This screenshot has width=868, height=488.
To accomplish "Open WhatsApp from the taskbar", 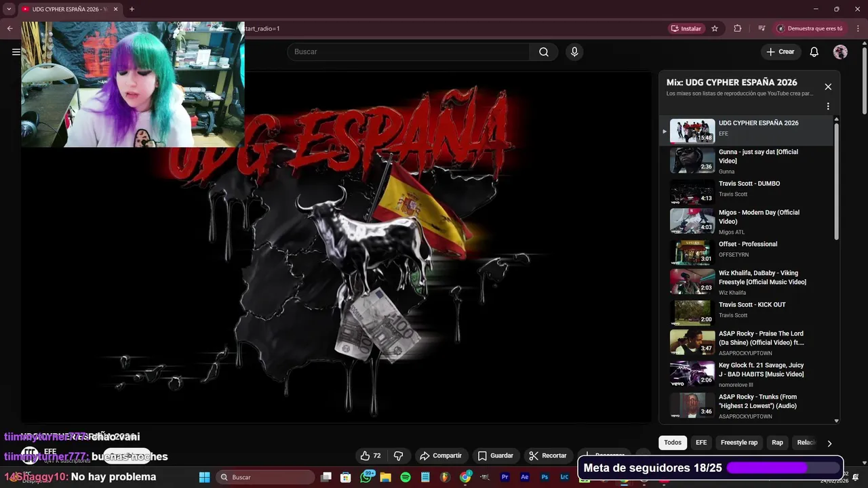I will (367, 477).
